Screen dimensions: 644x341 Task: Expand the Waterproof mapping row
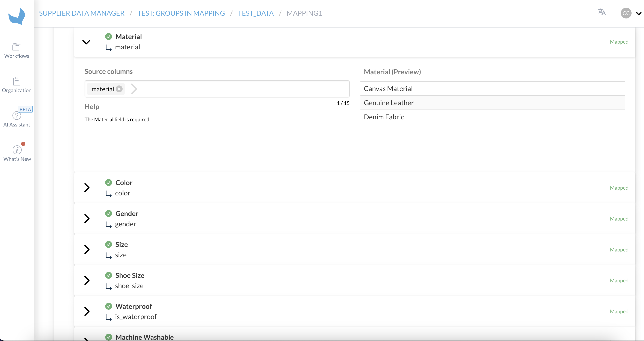87,312
